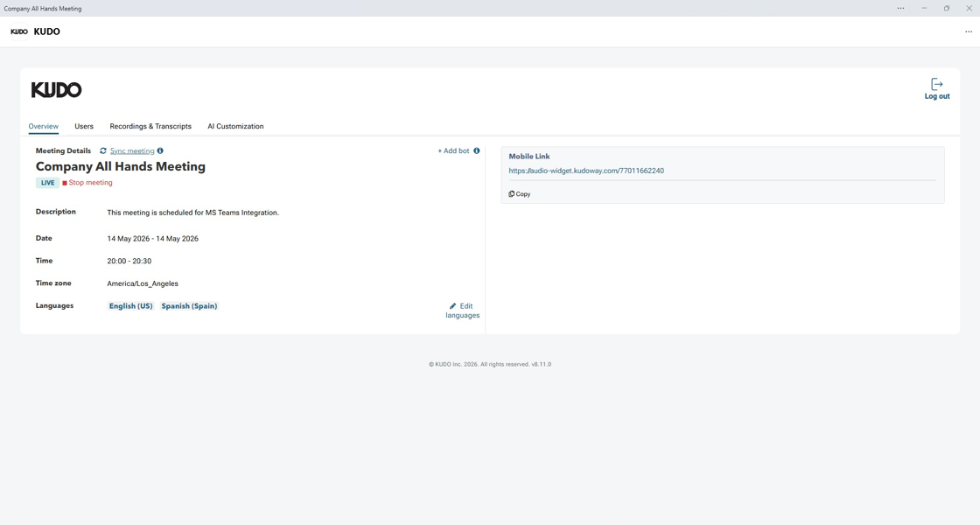This screenshot has width=980, height=525.
Task: Click the Company All Hands Meeting heading
Action: point(121,166)
